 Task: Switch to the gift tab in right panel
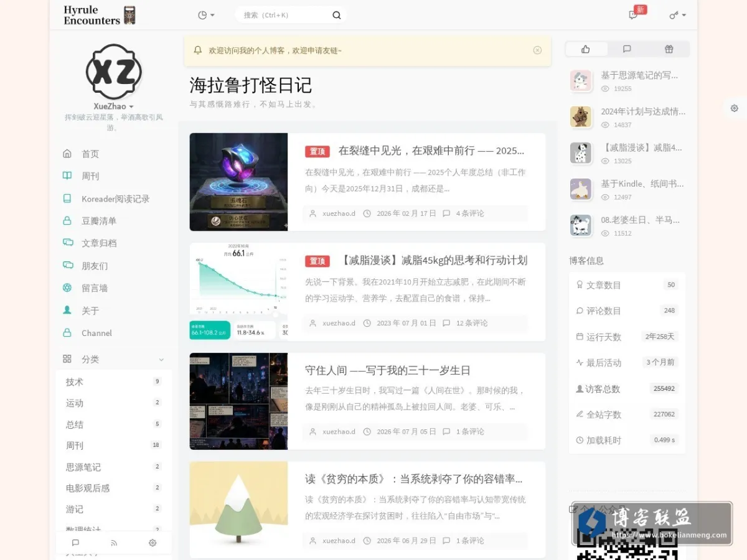tap(669, 49)
